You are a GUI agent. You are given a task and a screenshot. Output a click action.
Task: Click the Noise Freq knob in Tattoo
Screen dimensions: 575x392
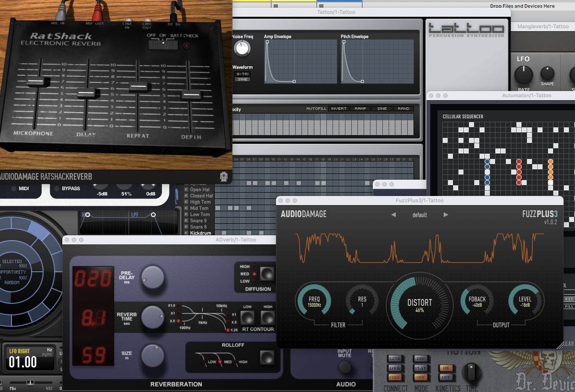(242, 48)
